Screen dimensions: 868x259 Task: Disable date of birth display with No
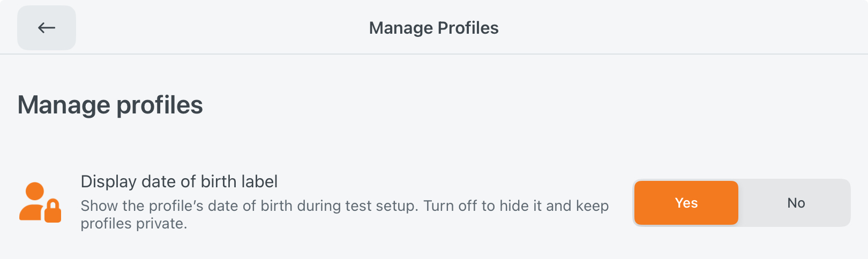point(796,203)
